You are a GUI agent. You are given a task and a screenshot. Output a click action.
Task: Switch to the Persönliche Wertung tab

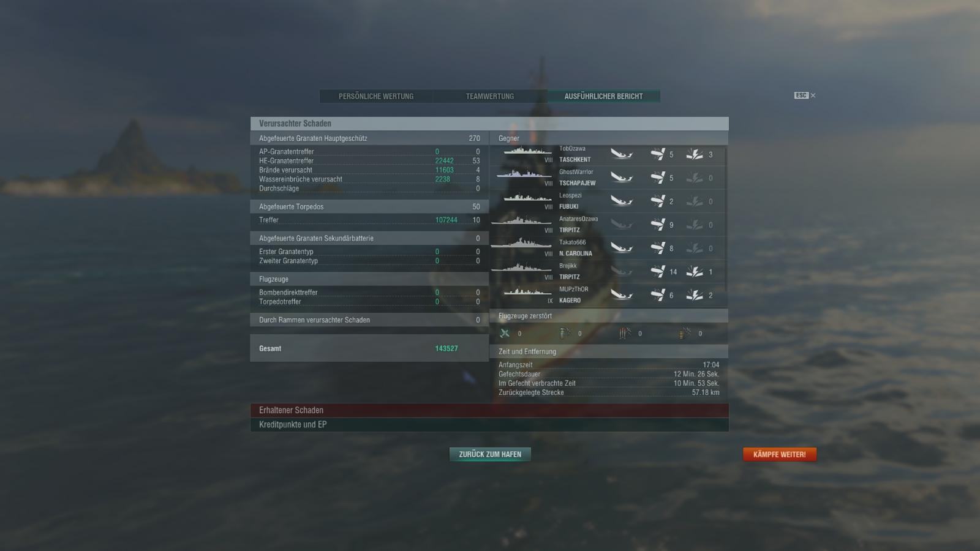tap(376, 96)
